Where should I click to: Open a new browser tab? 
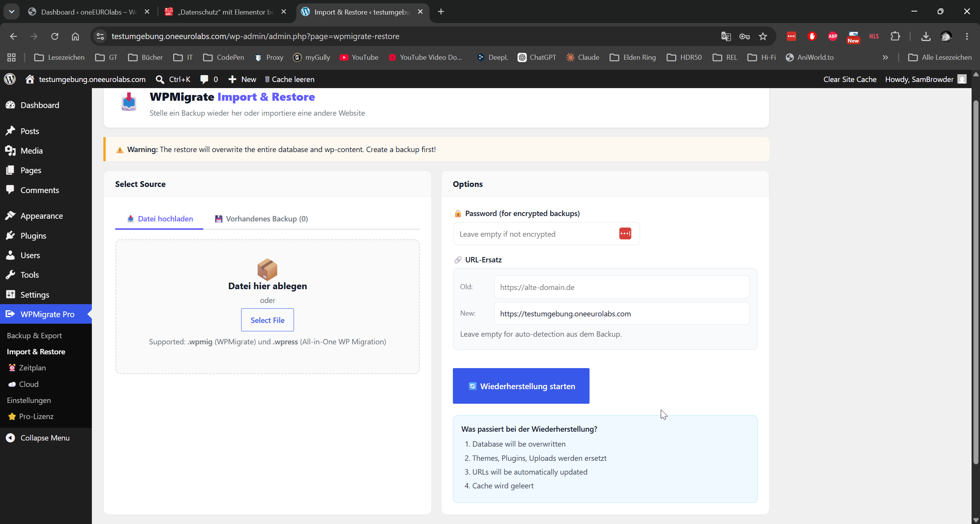coord(441,12)
